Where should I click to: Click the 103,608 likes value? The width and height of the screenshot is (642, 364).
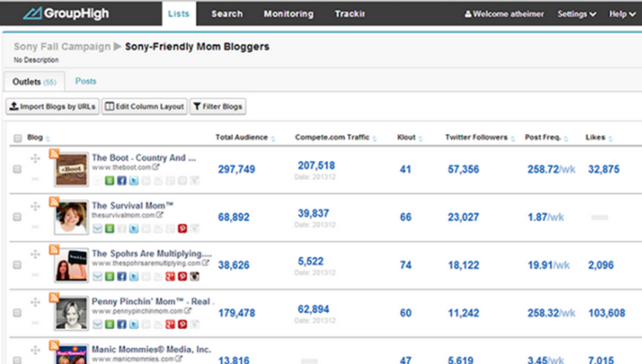pyautogui.click(x=607, y=313)
